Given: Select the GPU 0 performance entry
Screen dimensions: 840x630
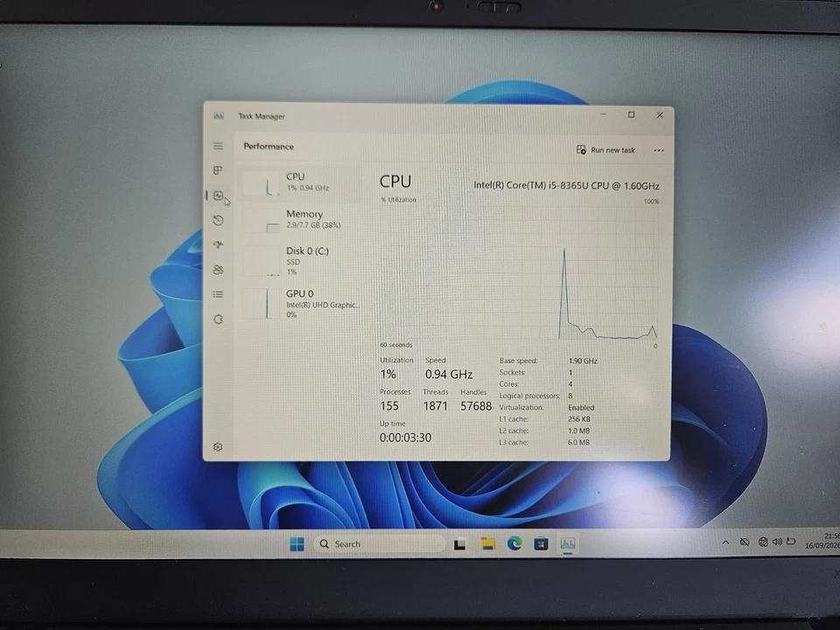Looking at the screenshot, I should [x=302, y=304].
